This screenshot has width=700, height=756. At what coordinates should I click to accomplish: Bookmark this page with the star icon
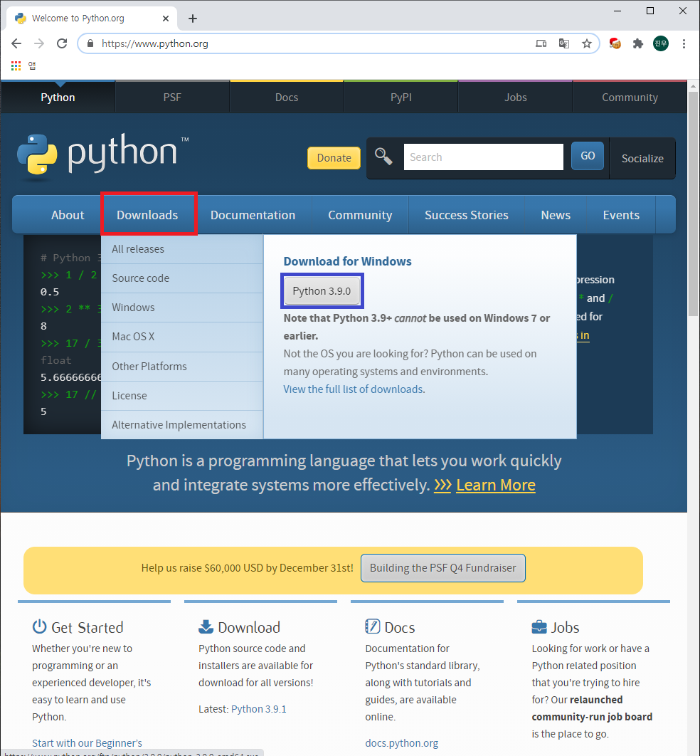pos(586,44)
